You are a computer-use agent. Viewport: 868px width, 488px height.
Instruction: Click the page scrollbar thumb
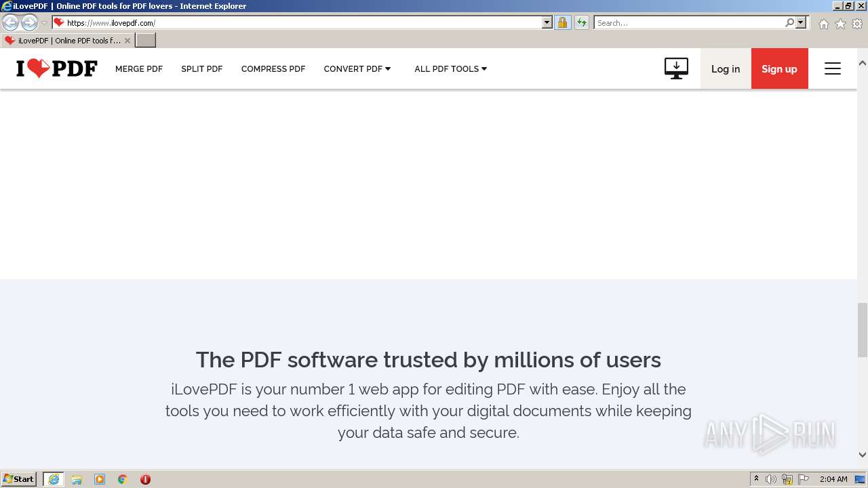[863, 330]
